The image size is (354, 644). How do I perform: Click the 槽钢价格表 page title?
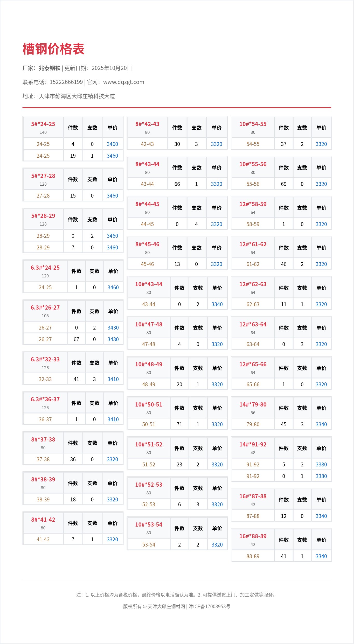tap(53, 49)
